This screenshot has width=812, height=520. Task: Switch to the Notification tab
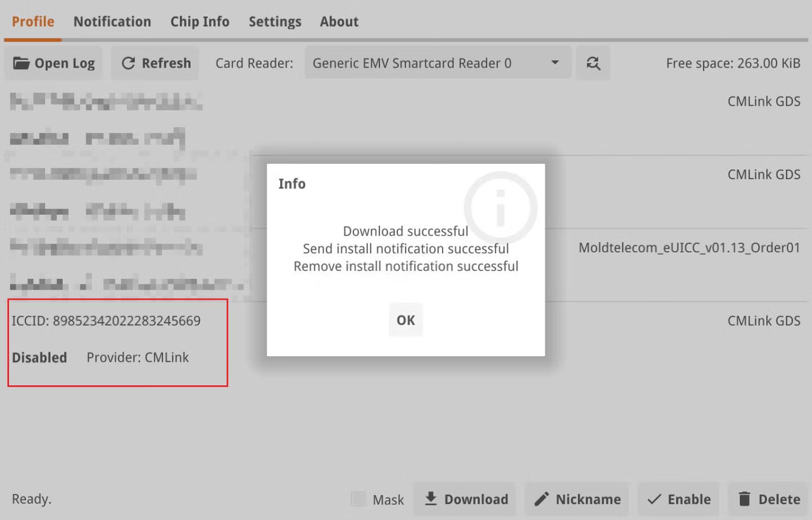click(112, 21)
